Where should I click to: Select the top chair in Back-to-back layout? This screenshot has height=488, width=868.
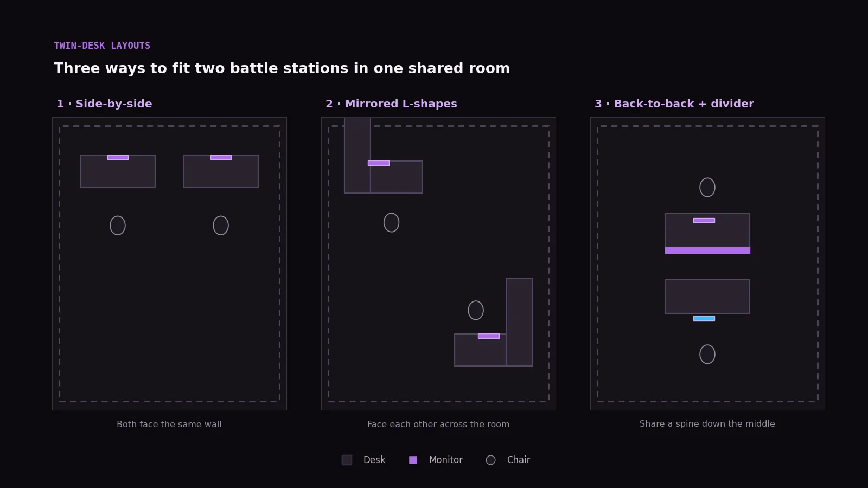click(x=707, y=188)
